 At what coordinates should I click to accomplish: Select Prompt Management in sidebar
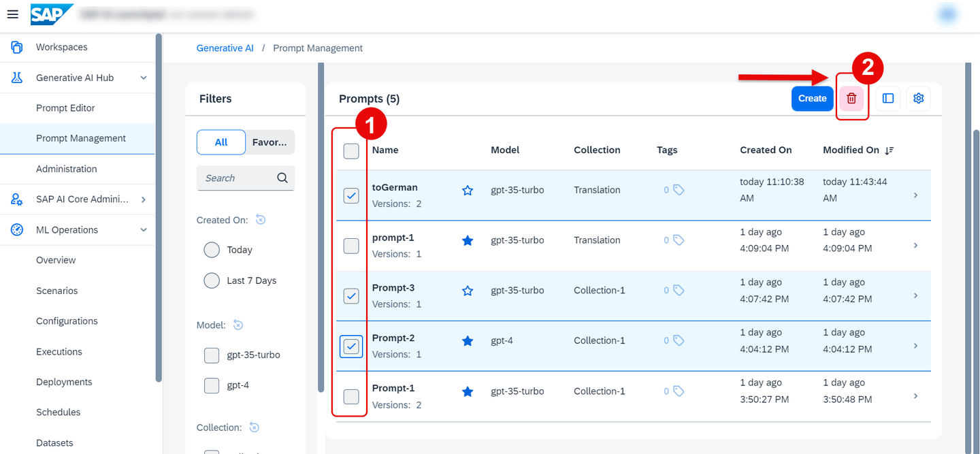point(78,138)
